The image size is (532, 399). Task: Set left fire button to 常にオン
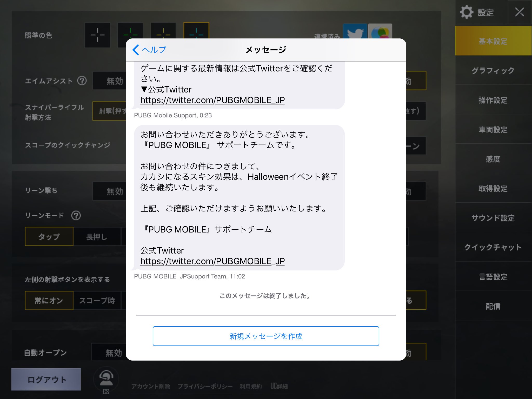point(49,301)
